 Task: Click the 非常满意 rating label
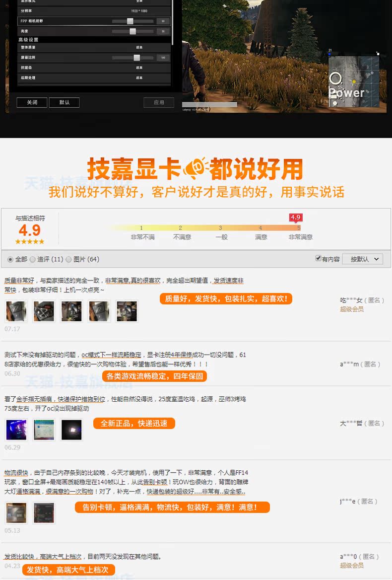coord(300,237)
